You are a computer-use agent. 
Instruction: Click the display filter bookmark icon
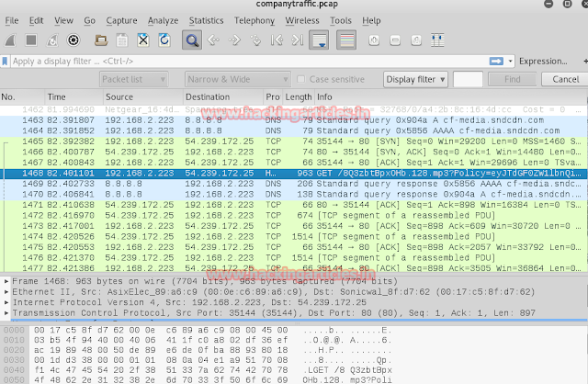click(5, 62)
